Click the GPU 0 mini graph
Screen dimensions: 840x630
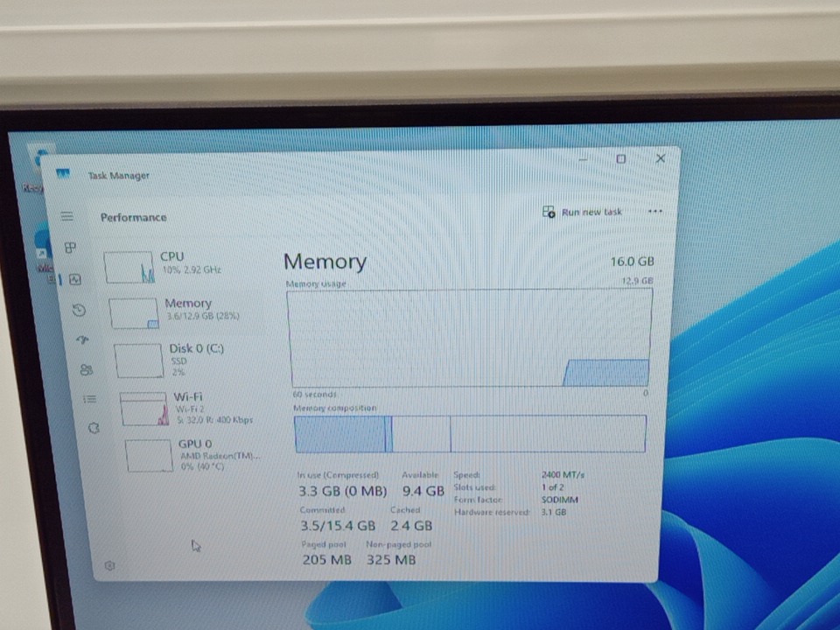point(149,456)
